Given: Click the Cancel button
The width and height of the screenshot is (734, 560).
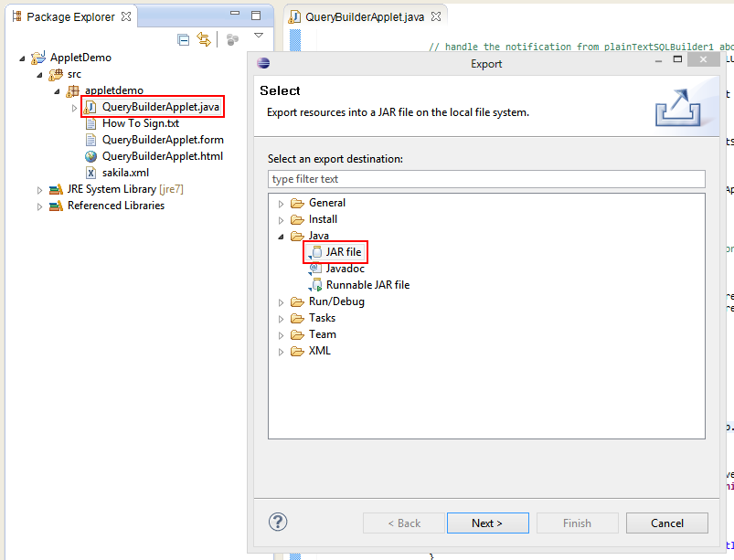Looking at the screenshot, I should (667, 523).
